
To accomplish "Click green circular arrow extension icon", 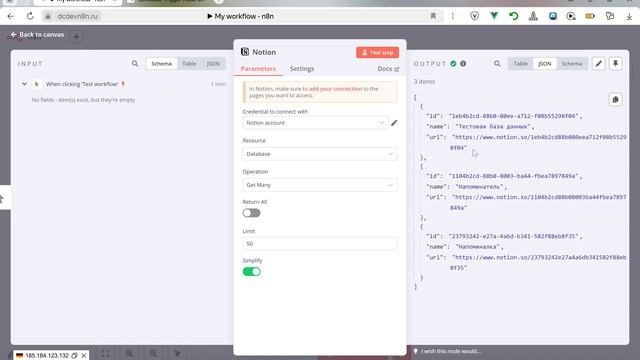I will (513, 16).
